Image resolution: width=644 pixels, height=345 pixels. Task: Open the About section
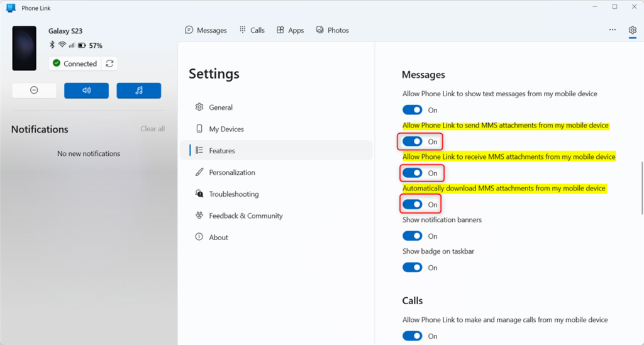point(277,237)
